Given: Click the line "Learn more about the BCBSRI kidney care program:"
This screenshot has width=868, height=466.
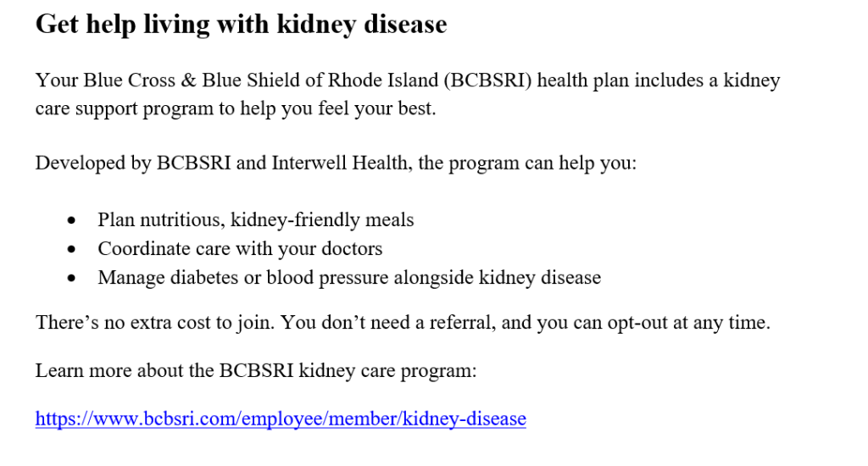Looking at the screenshot, I should pos(256,371).
